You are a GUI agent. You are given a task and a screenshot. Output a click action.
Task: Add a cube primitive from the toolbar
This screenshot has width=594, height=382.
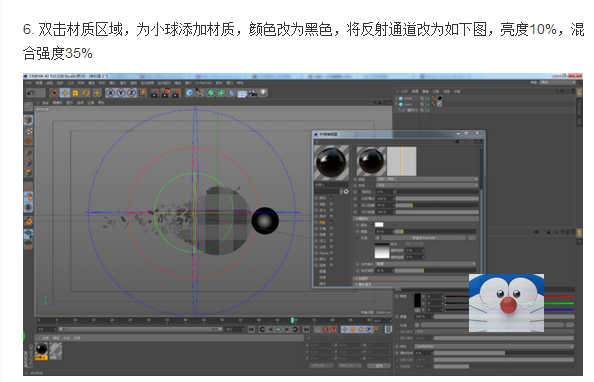[x=190, y=93]
